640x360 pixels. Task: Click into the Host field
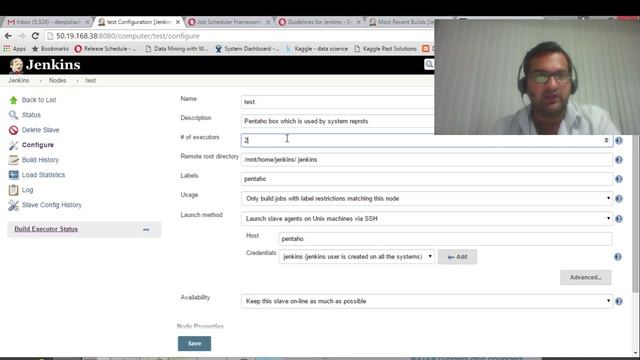(445, 239)
